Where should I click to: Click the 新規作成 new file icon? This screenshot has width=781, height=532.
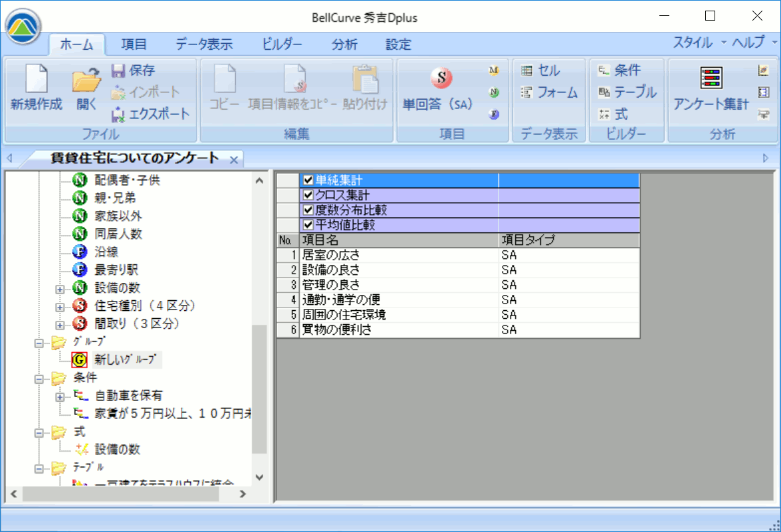(x=37, y=78)
